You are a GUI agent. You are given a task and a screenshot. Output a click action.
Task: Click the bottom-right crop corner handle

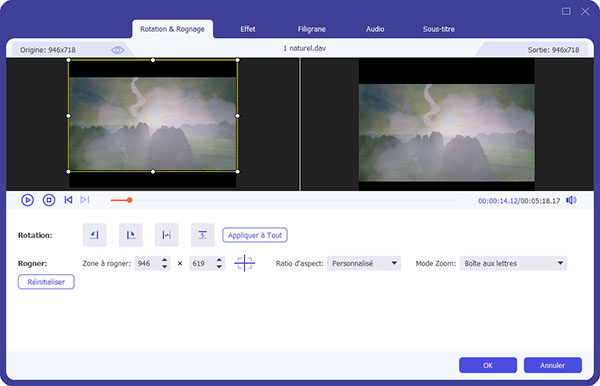tap(238, 172)
